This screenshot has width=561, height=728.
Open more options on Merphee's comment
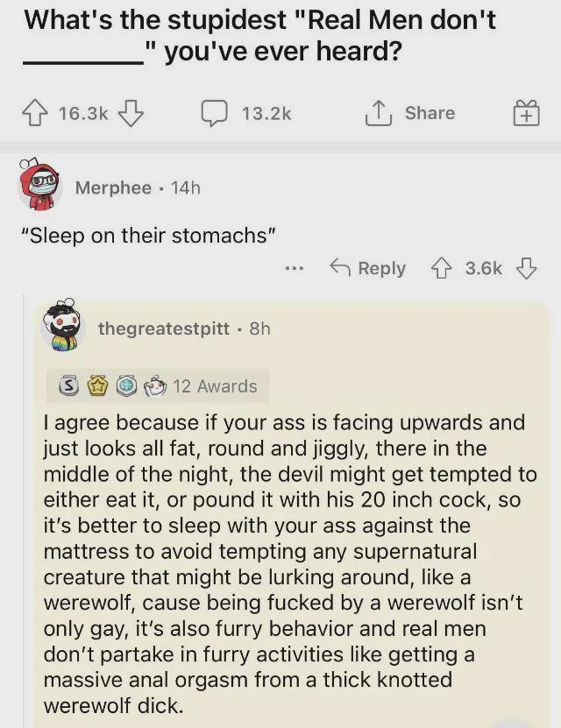click(x=294, y=268)
